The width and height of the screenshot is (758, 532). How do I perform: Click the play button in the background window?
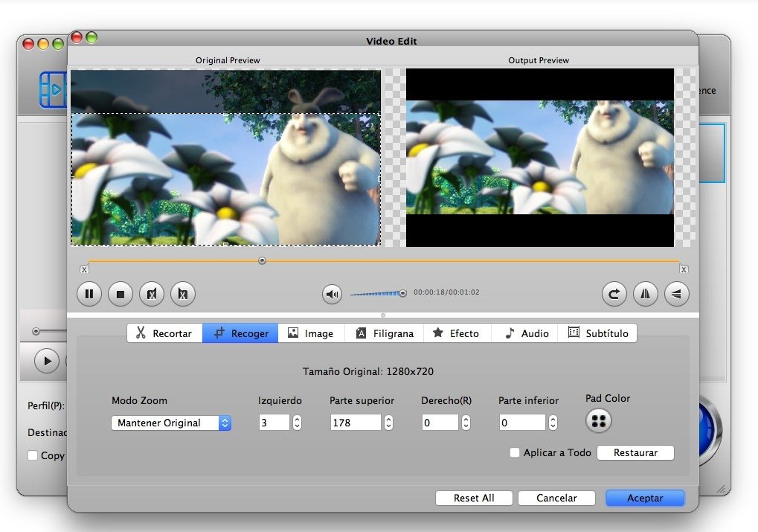[47, 361]
